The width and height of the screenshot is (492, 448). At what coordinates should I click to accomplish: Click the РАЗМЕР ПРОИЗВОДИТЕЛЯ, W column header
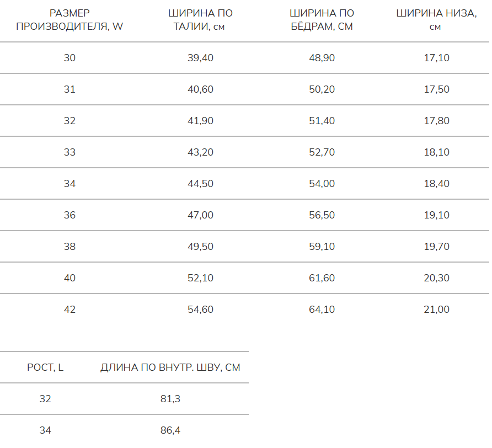[x=69, y=20]
